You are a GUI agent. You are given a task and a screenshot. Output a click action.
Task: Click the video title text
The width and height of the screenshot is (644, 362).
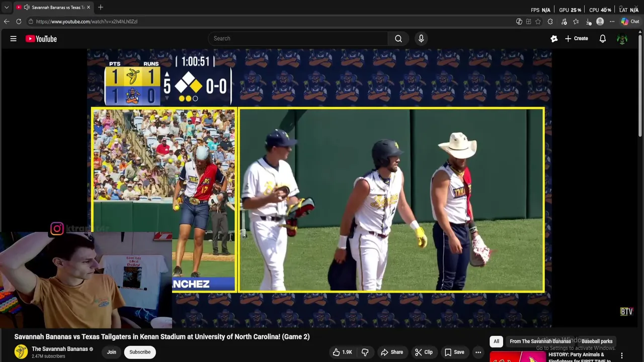click(162, 337)
